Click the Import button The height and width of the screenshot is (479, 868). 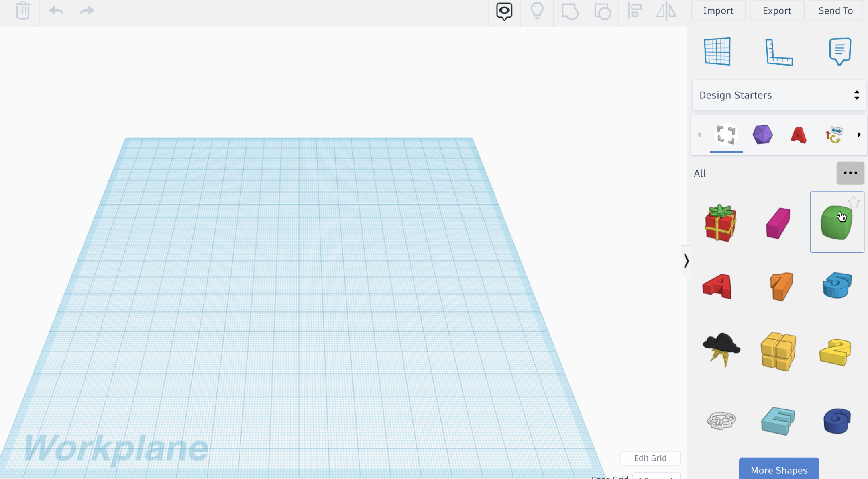718,11
